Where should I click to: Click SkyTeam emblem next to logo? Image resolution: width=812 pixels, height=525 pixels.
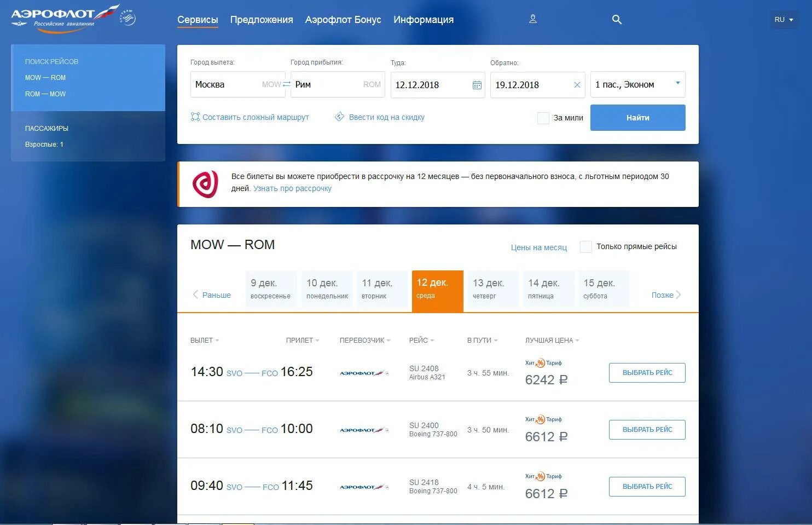[128, 18]
